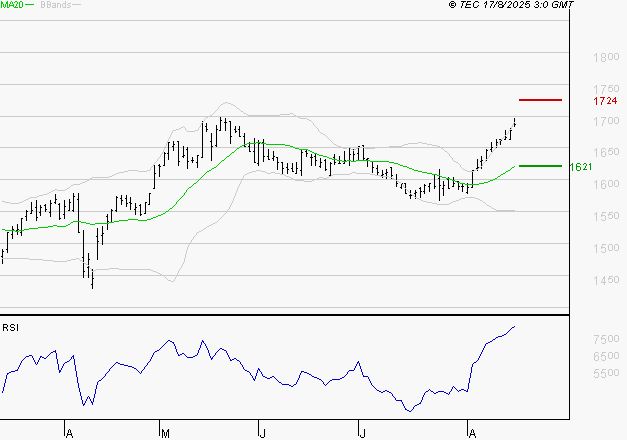Viewport: 627px width, 440px height.
Task: Click the 1500 price axis label
Action: pos(606,248)
